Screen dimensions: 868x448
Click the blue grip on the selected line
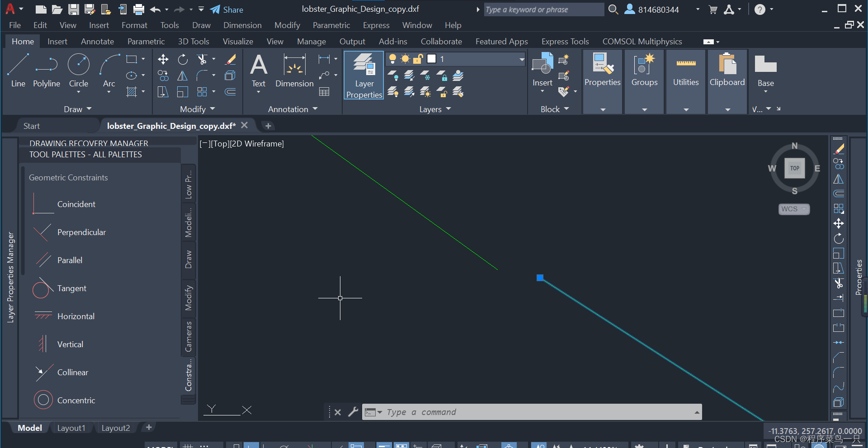pyautogui.click(x=540, y=278)
